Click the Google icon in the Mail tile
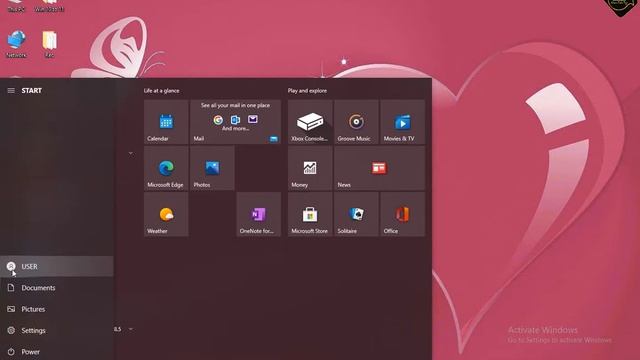The height and width of the screenshot is (360, 640). [x=218, y=120]
